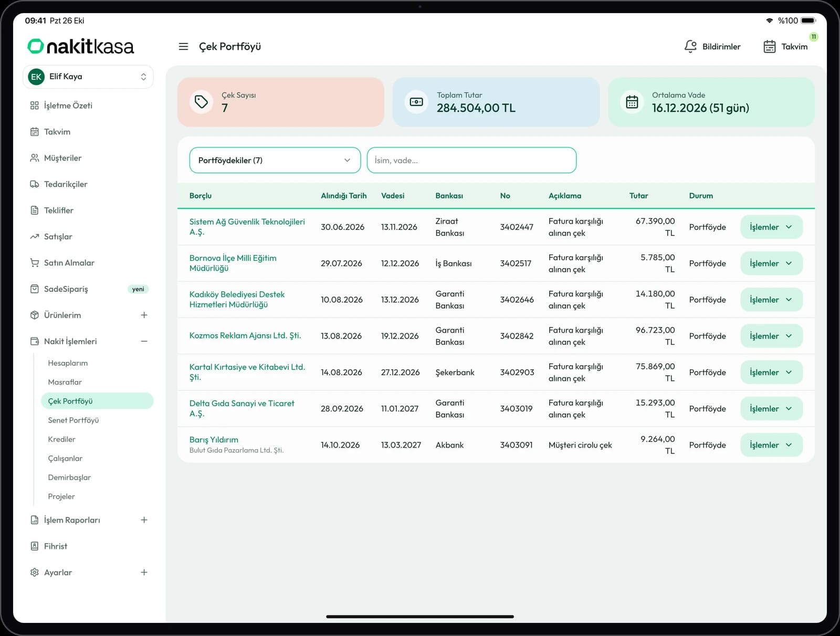
Task: Sort by Tutar column header
Action: [x=639, y=196]
